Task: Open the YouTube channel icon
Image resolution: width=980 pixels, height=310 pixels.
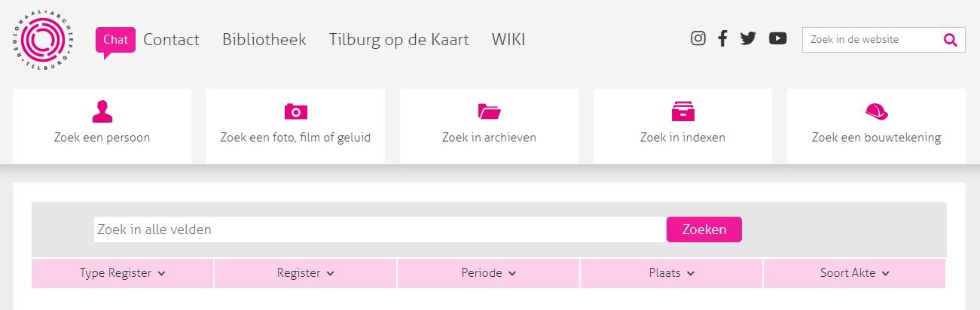Action: 778,38
